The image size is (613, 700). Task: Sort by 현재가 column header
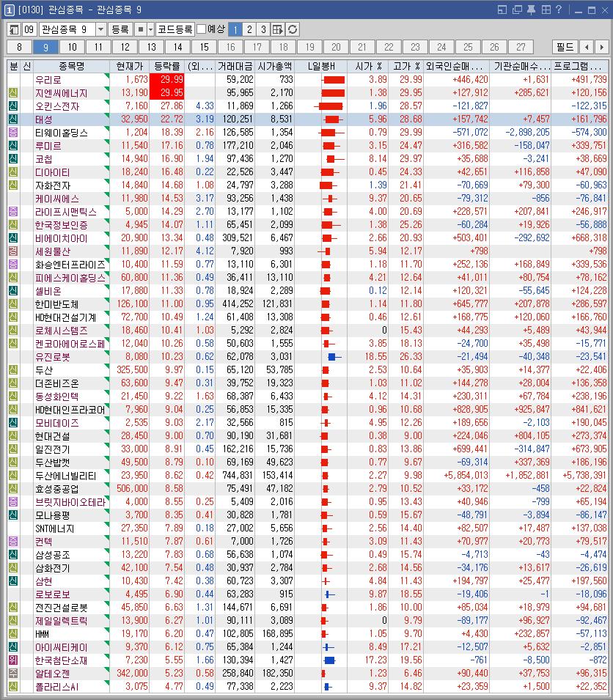tap(130, 67)
